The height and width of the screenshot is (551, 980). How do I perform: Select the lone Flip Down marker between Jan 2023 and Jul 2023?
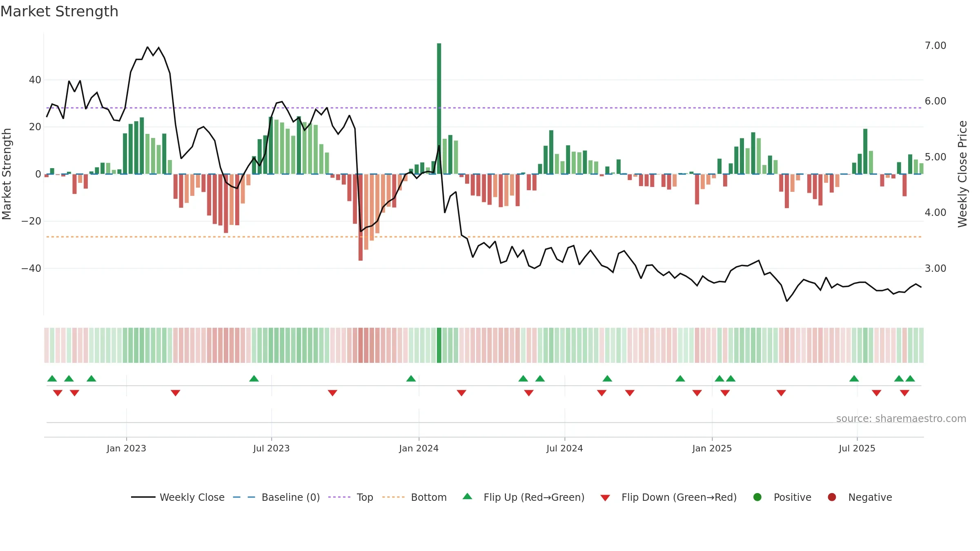click(176, 393)
